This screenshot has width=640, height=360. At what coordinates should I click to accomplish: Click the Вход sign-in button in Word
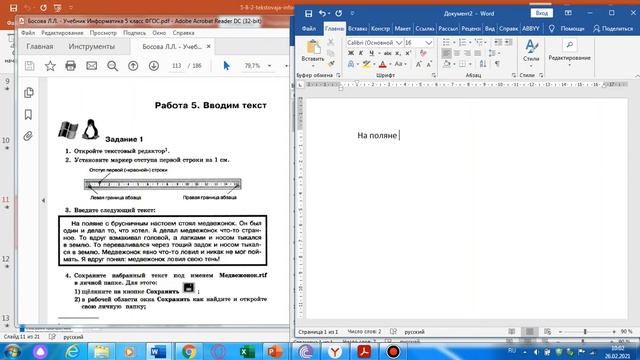click(542, 13)
